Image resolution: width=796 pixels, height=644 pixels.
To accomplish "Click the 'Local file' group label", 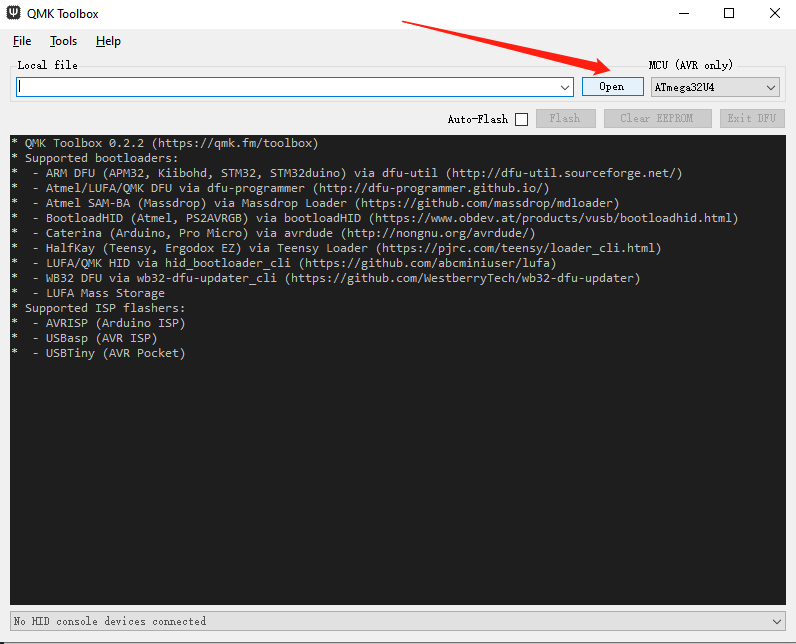I will click(x=48, y=65).
